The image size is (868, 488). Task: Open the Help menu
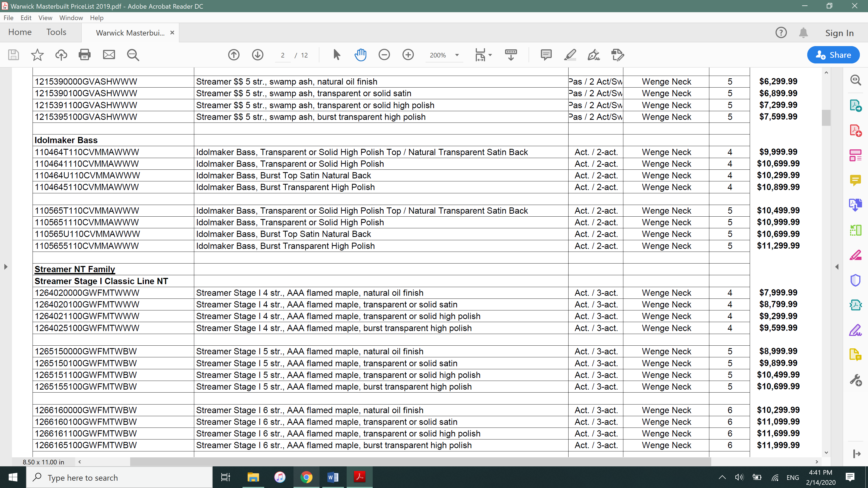97,18
